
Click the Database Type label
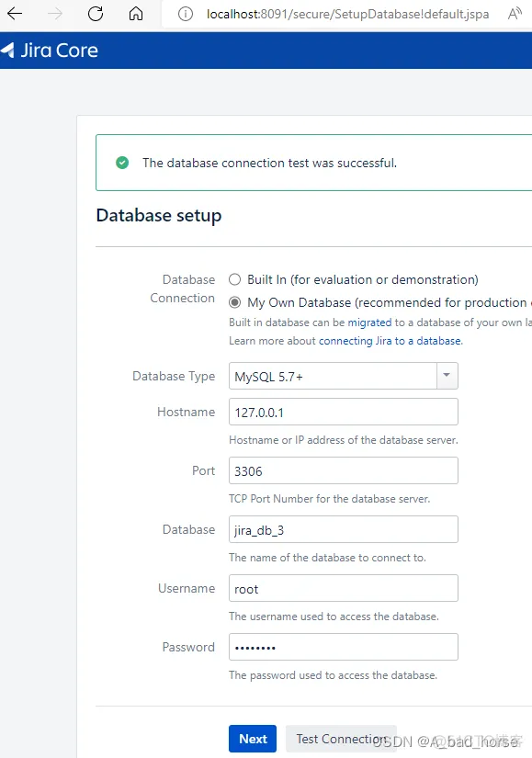click(x=174, y=376)
